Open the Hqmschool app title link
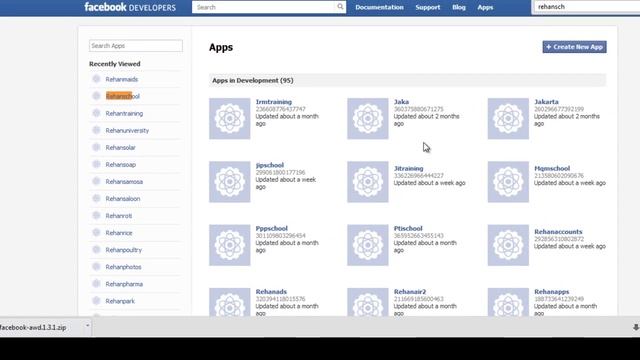This screenshot has height=360, width=640. [552, 168]
